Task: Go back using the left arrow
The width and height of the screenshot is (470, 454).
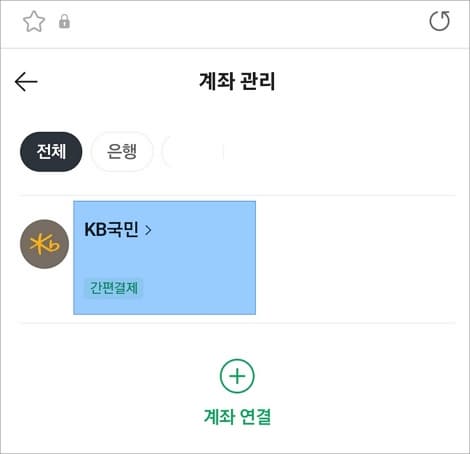Action: 26,82
